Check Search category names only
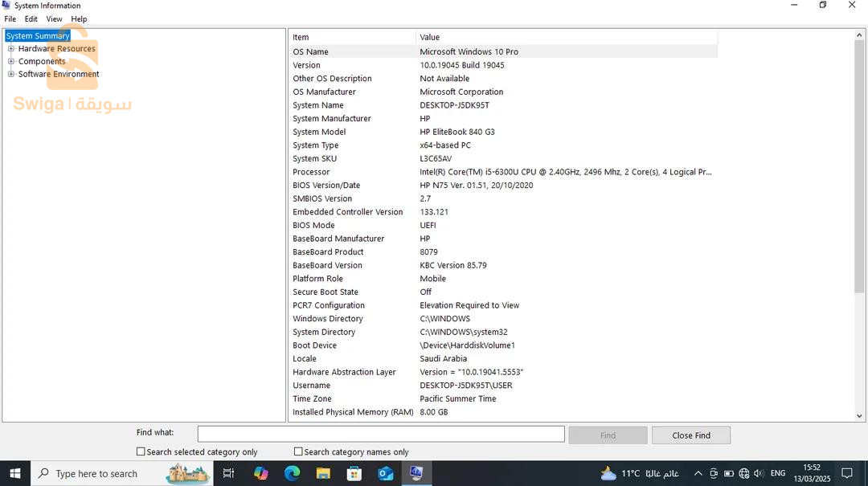Screen dimensions: 868x486 (x=297, y=451)
